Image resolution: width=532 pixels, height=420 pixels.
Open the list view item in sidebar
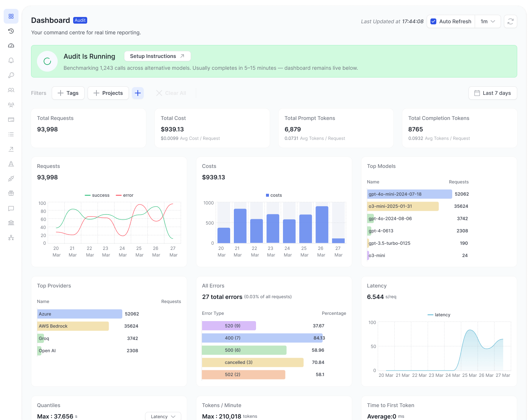pyautogui.click(x=11, y=134)
